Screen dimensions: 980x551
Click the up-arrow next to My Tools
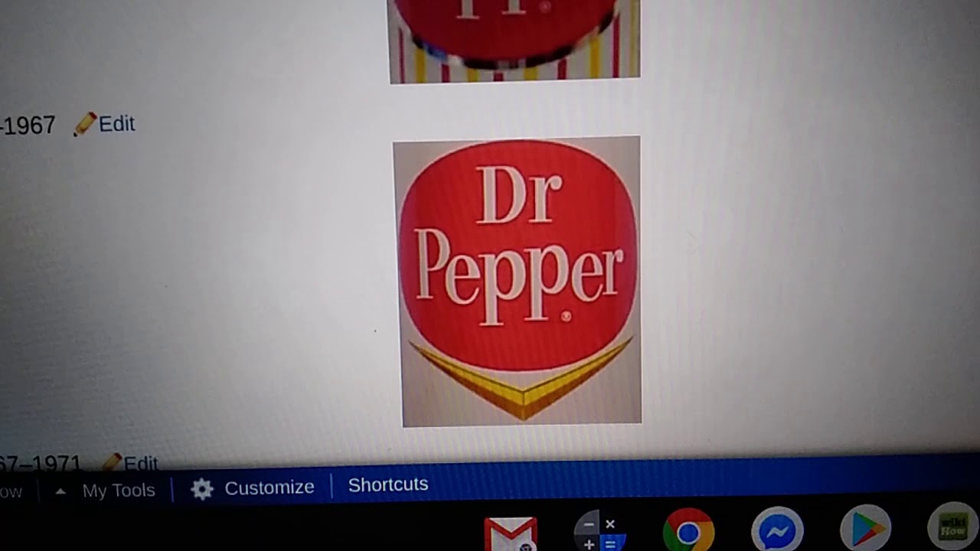(x=60, y=491)
